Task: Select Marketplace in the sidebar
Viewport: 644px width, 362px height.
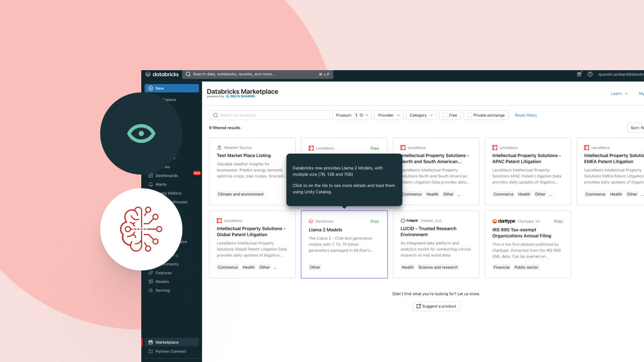Action: (x=167, y=342)
